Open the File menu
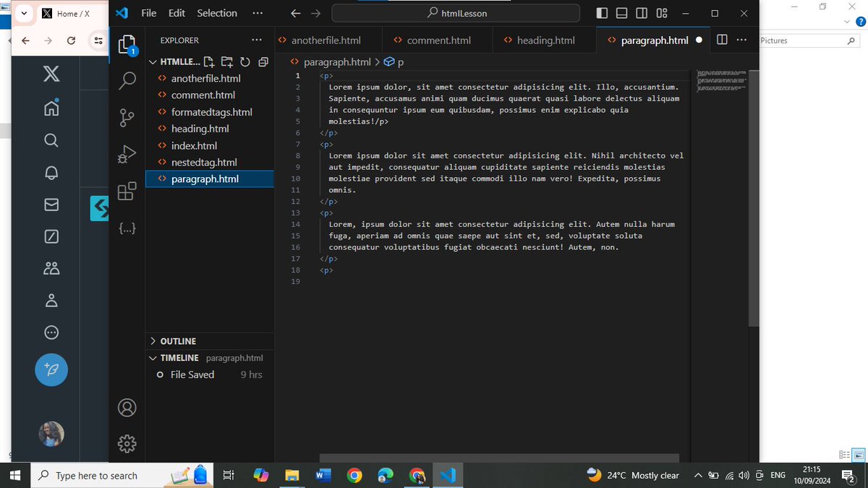Screen dimensions: 868x488 tap(148, 13)
